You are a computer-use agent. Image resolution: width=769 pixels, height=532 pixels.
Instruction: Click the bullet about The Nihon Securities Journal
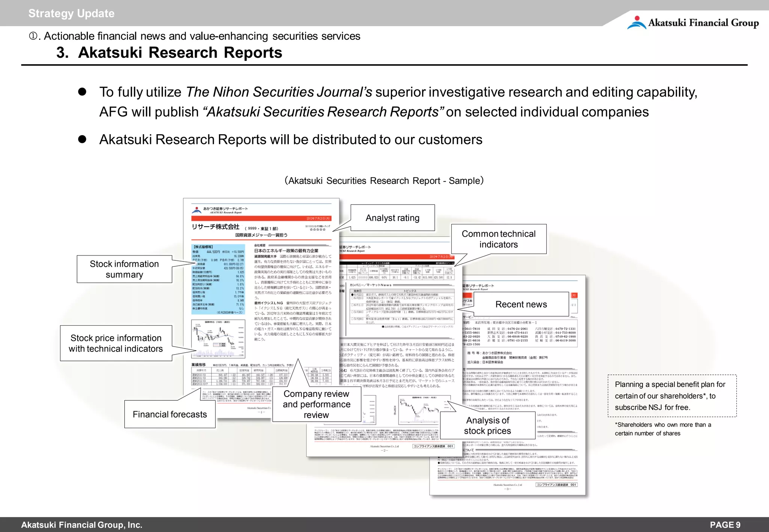point(398,102)
